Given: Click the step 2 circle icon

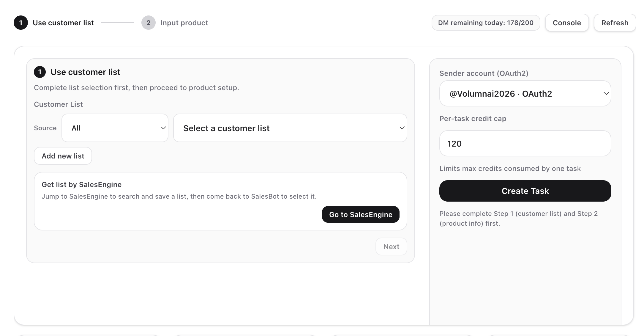Looking at the screenshot, I should click(x=149, y=23).
